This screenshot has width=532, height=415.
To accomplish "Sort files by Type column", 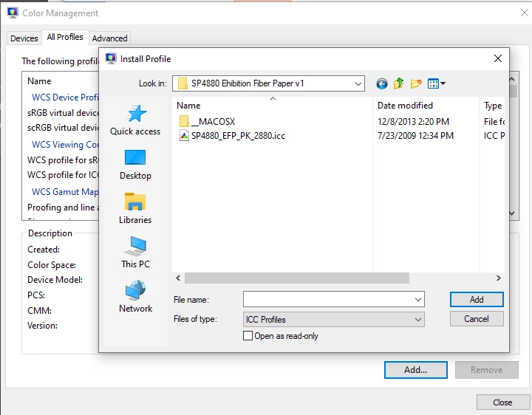I will pyautogui.click(x=492, y=106).
